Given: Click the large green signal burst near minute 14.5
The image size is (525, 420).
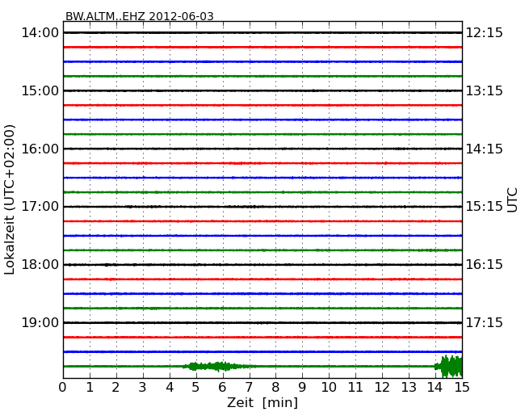Looking at the screenshot, I should [448, 367].
